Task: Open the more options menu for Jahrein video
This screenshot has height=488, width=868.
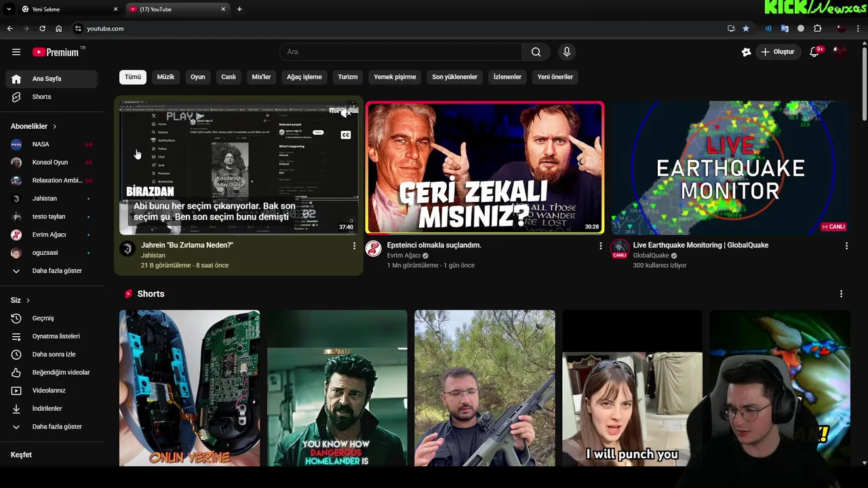Action: pos(354,246)
